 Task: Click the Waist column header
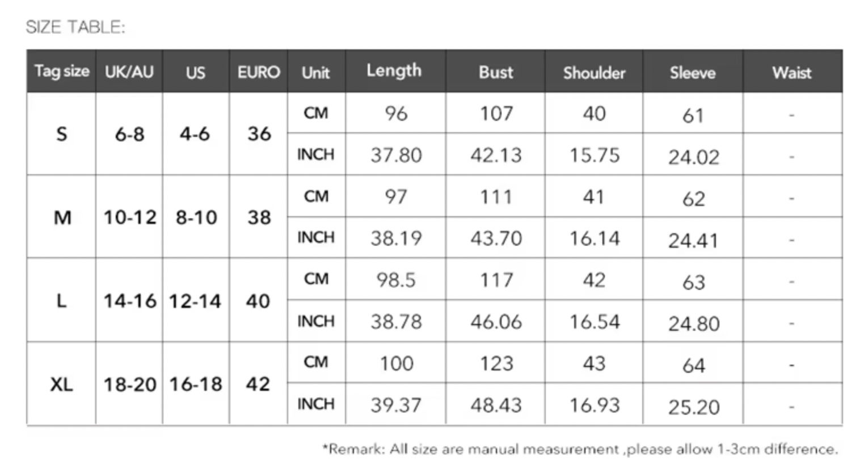[792, 73]
